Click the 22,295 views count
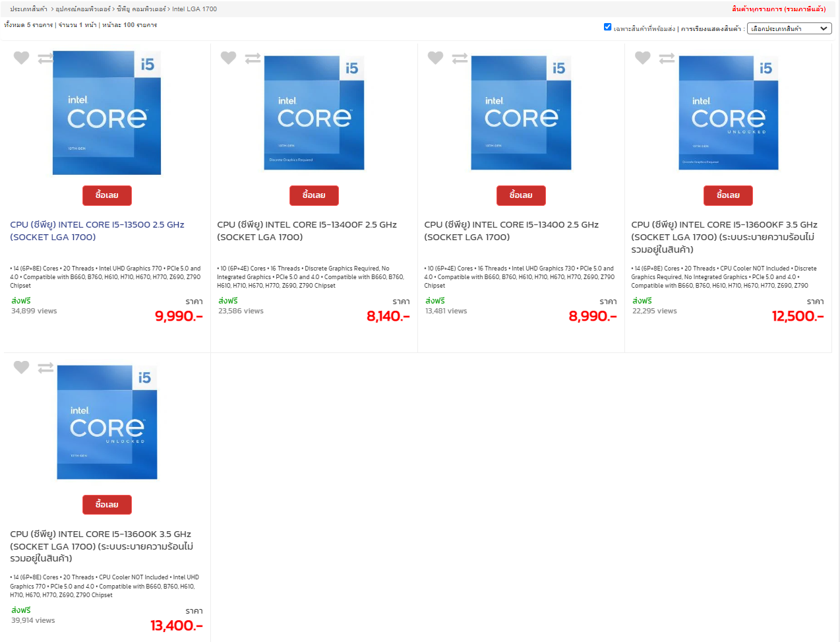Screen dimensions: 840x642 tap(655, 311)
